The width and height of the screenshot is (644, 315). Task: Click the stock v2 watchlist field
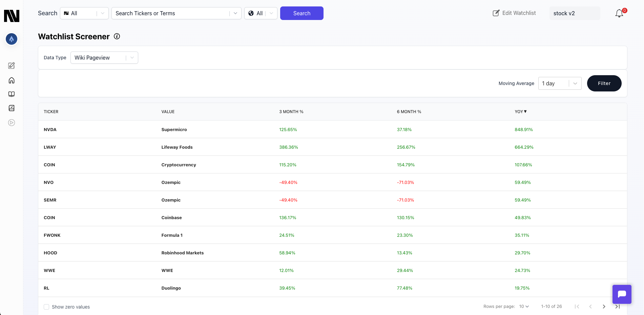pyautogui.click(x=575, y=13)
